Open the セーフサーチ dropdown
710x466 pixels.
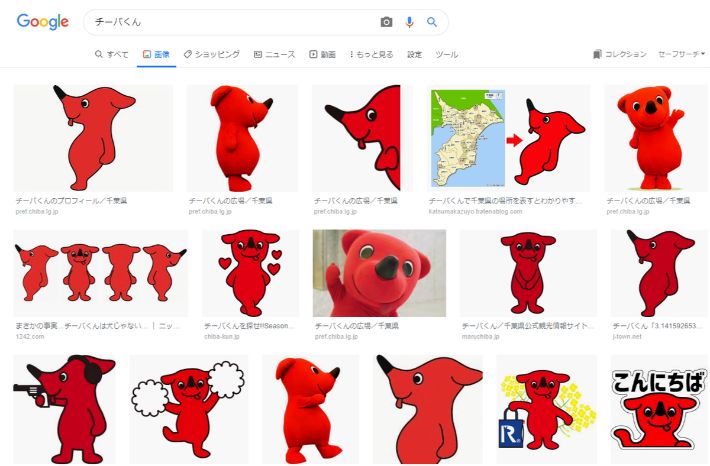pyautogui.click(x=681, y=54)
